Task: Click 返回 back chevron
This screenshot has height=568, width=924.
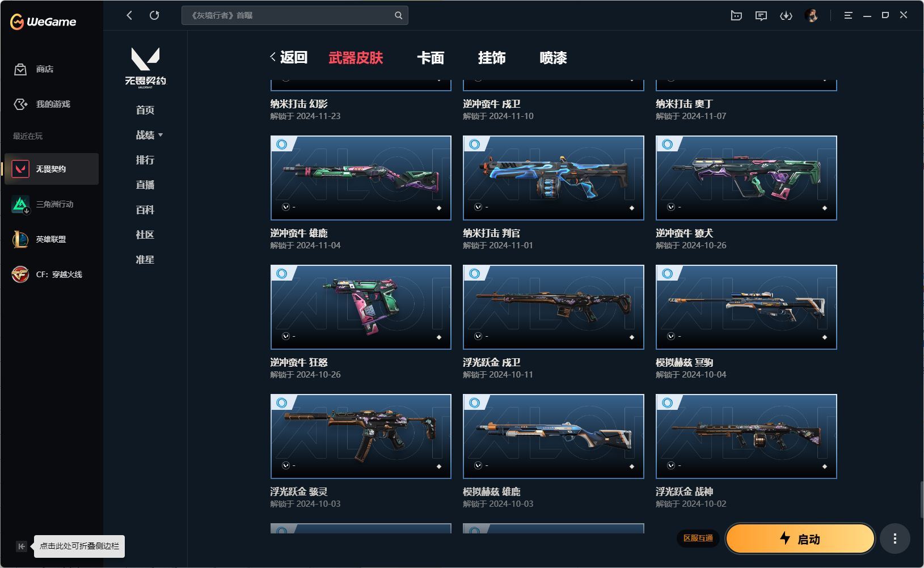Action: click(x=273, y=57)
